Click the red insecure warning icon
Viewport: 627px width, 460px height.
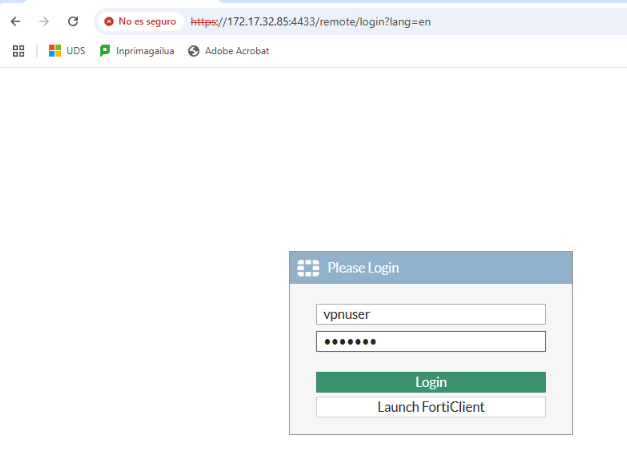(x=109, y=21)
